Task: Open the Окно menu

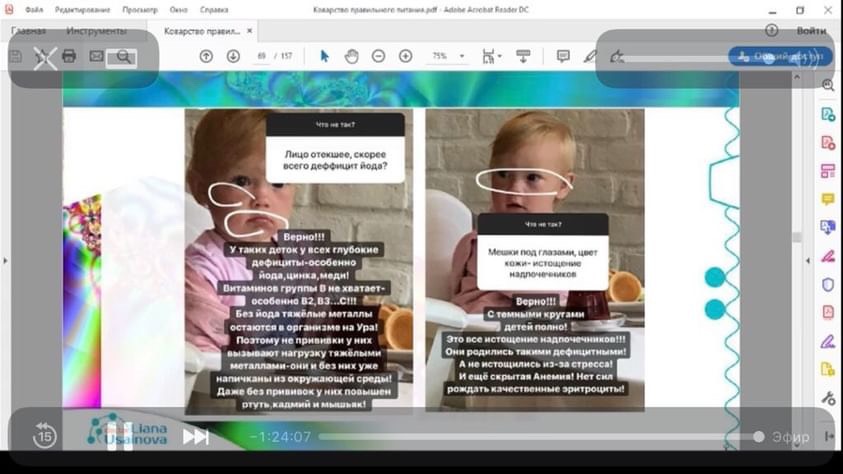Action: coord(178,10)
